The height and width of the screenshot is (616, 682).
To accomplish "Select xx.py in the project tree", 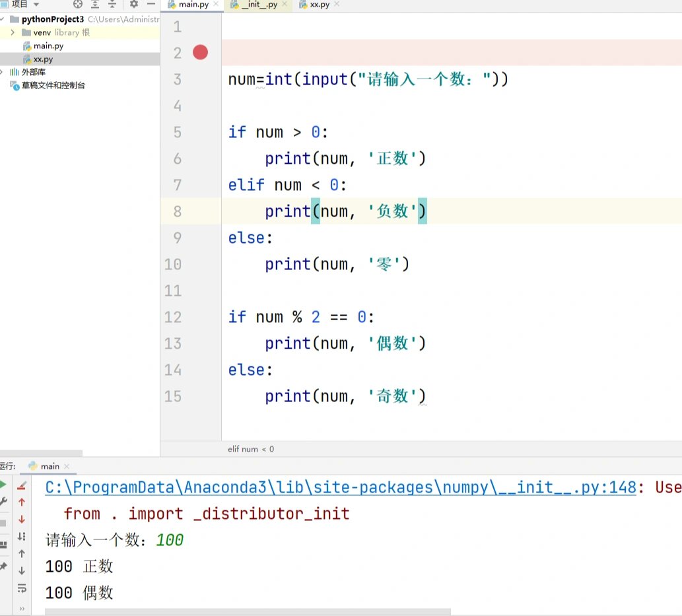I will 43,59.
